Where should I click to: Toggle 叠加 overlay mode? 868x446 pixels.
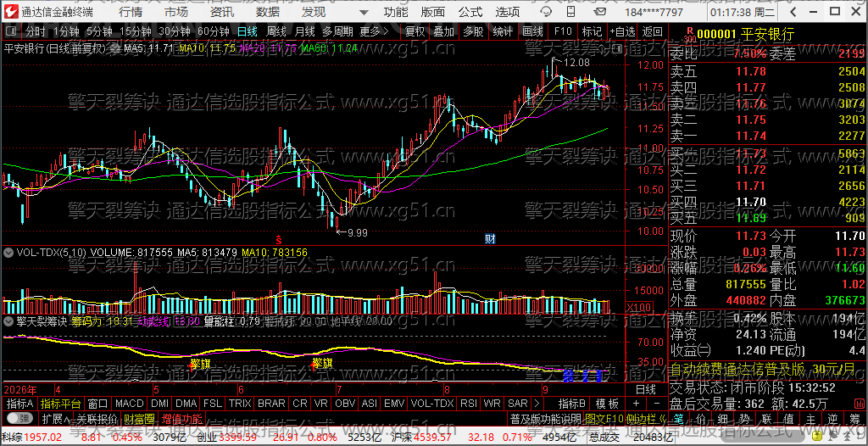pos(443,32)
